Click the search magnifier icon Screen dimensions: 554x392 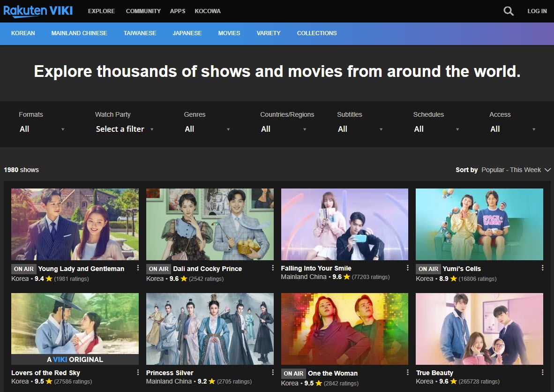pyautogui.click(x=509, y=11)
